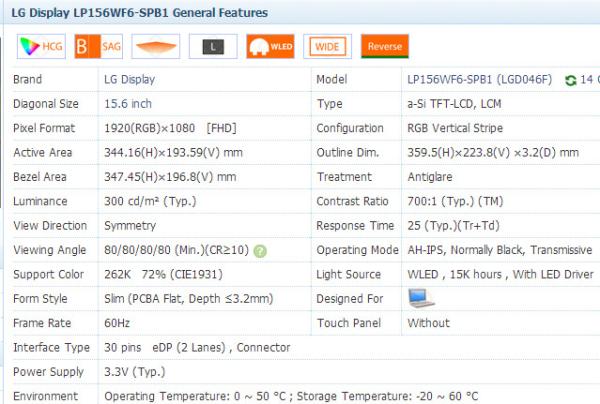The width and height of the screenshot is (600, 404).
Task: Click the Pixel Format row label
Action: (44, 128)
